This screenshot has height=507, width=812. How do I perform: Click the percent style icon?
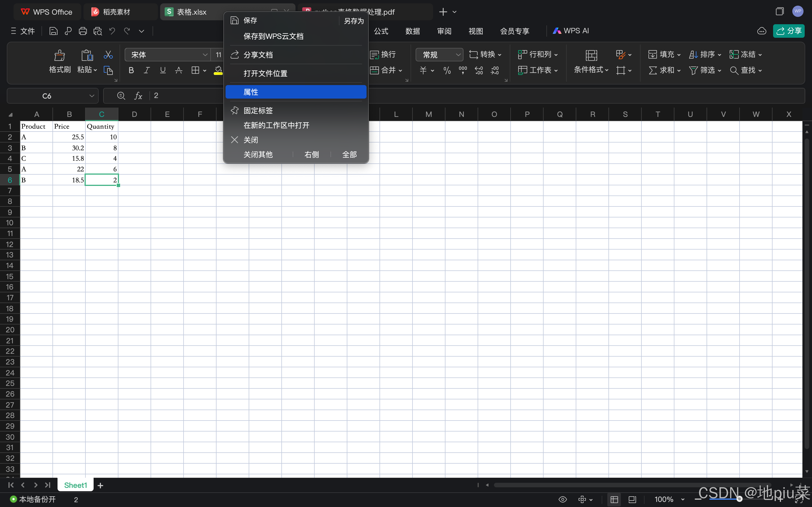click(447, 70)
